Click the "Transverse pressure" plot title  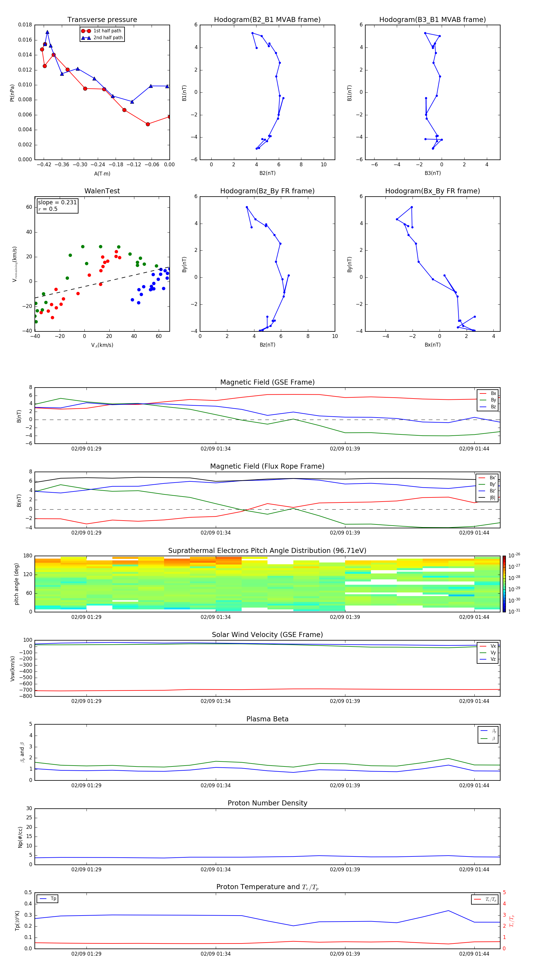102,19
